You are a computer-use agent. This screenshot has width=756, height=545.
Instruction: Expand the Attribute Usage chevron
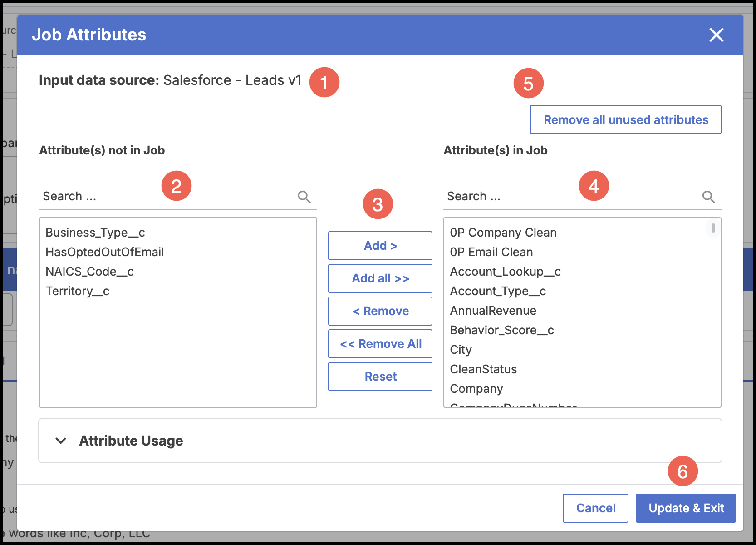pyautogui.click(x=61, y=441)
